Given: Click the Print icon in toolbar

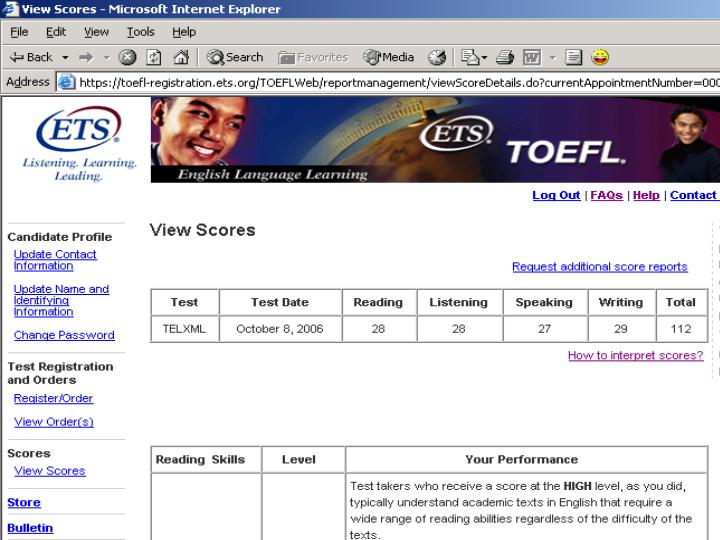Looking at the screenshot, I should click(505, 57).
